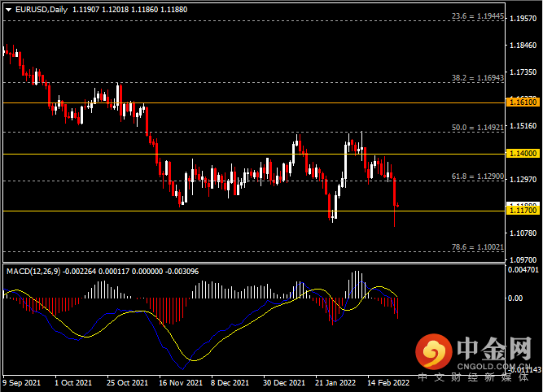Select the 0.00 MACD axis value
This screenshot has height=392, width=543.
515,298
